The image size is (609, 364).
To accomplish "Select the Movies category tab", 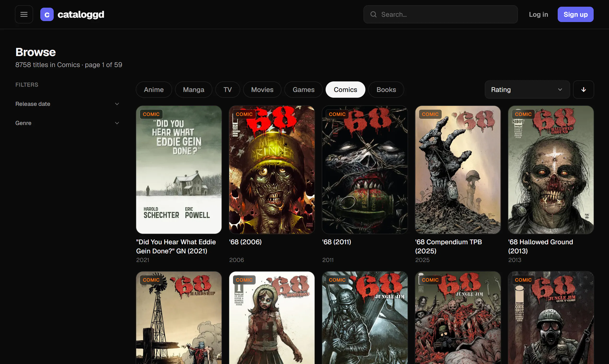I will [262, 90].
